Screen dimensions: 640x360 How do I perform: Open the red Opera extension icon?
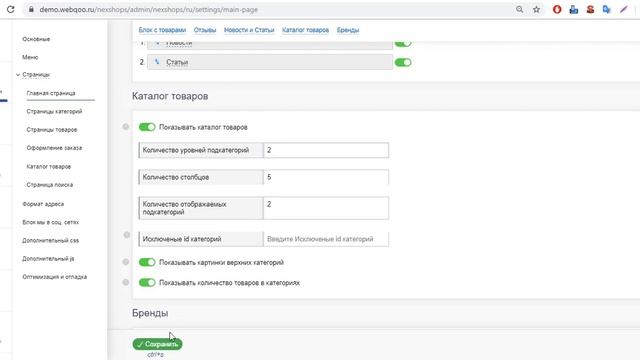557,9
